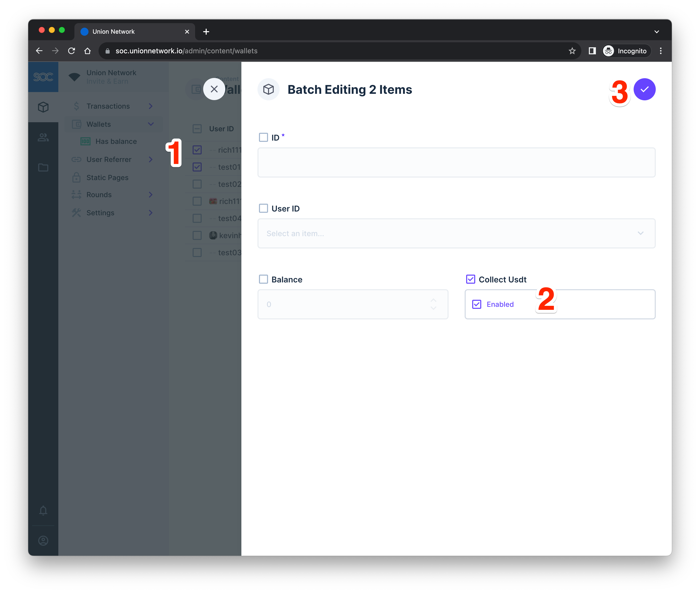The height and width of the screenshot is (593, 700).
Task: Confirm batch edit with checkmark button
Action: [x=644, y=89]
